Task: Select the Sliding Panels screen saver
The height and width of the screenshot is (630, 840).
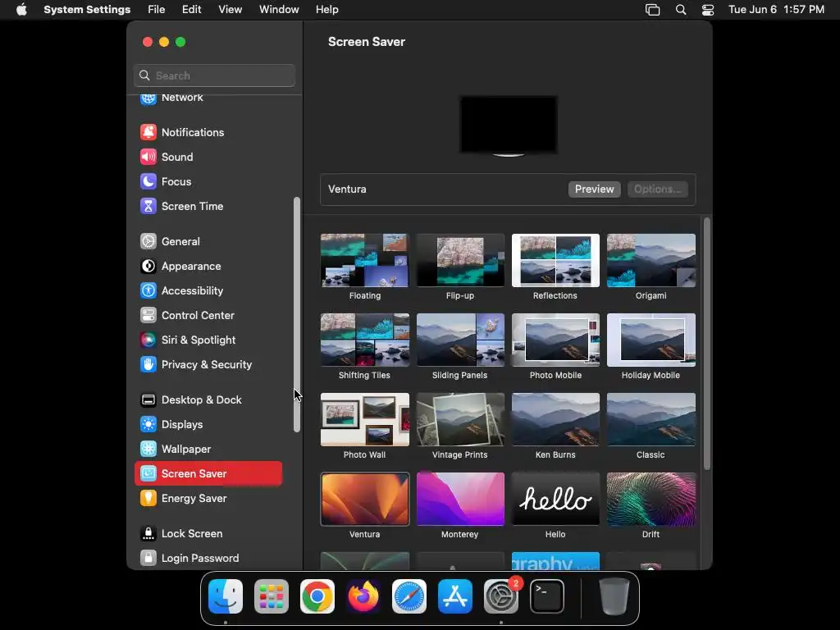Action: tap(460, 340)
